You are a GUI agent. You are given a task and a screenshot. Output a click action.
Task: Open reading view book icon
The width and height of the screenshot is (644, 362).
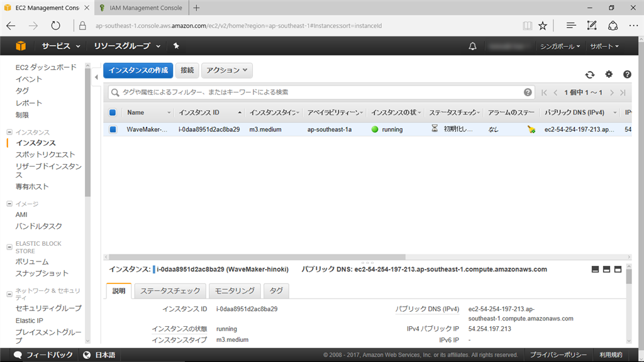coord(527,25)
